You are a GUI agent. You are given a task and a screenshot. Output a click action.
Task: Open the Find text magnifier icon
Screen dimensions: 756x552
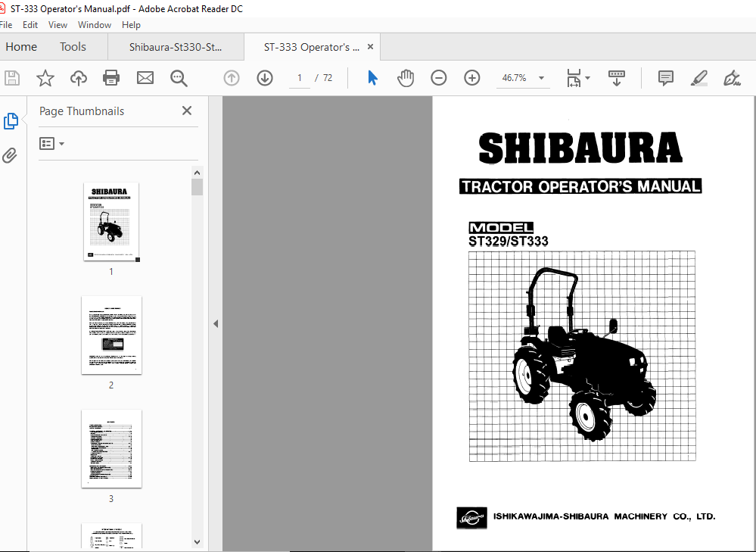(179, 78)
